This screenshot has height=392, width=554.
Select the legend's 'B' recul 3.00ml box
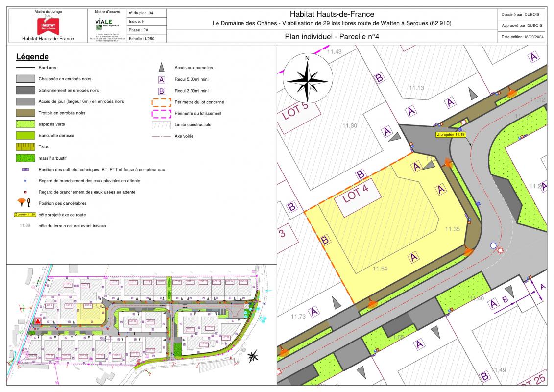tap(161, 91)
